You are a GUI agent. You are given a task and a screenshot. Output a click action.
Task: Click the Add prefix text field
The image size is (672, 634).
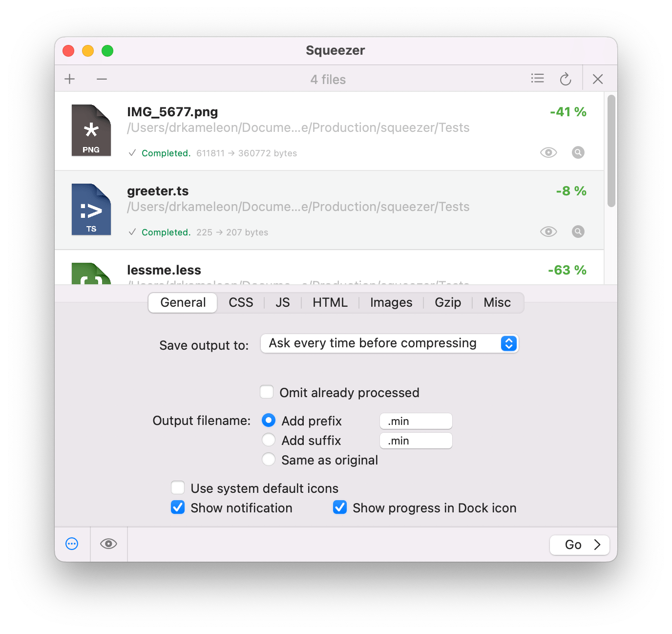[x=416, y=421]
